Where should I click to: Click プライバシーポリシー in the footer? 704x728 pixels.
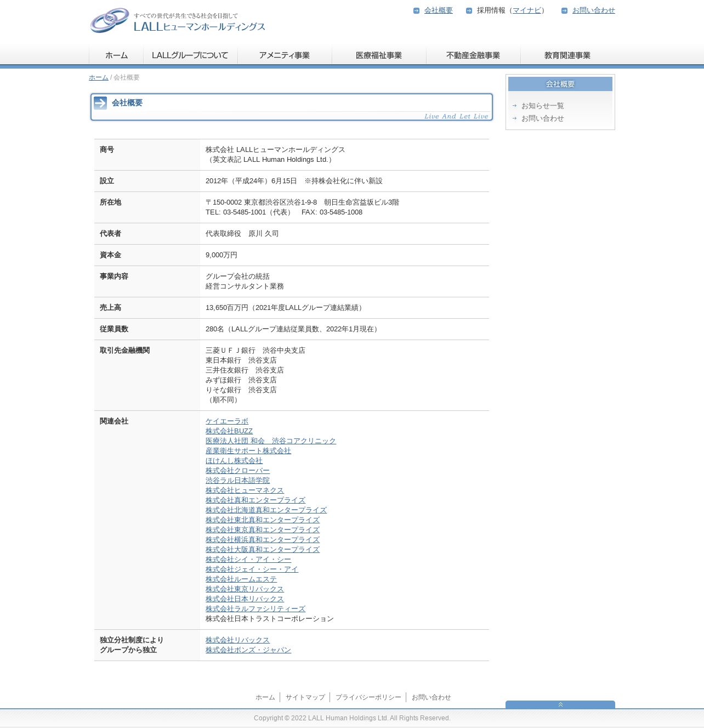(368, 697)
